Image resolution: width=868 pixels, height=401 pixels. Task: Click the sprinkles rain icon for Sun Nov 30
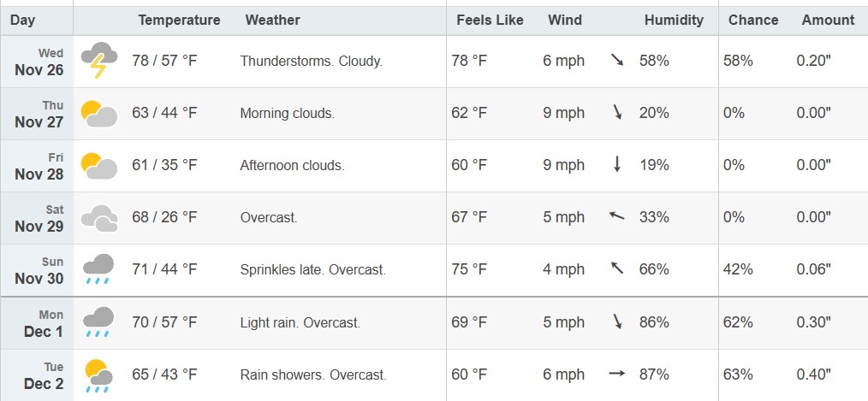point(98,270)
